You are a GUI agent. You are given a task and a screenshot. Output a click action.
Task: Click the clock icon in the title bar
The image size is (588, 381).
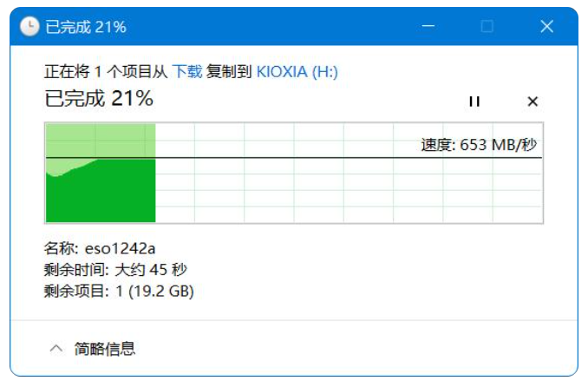[x=29, y=27]
